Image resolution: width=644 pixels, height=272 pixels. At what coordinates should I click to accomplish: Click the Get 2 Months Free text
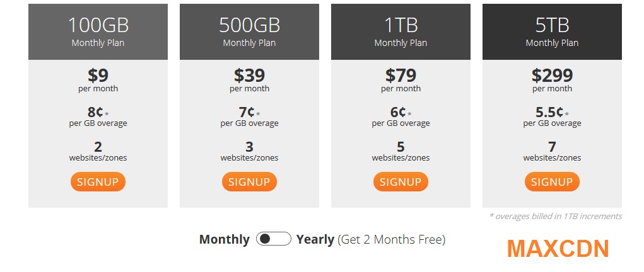pos(392,239)
